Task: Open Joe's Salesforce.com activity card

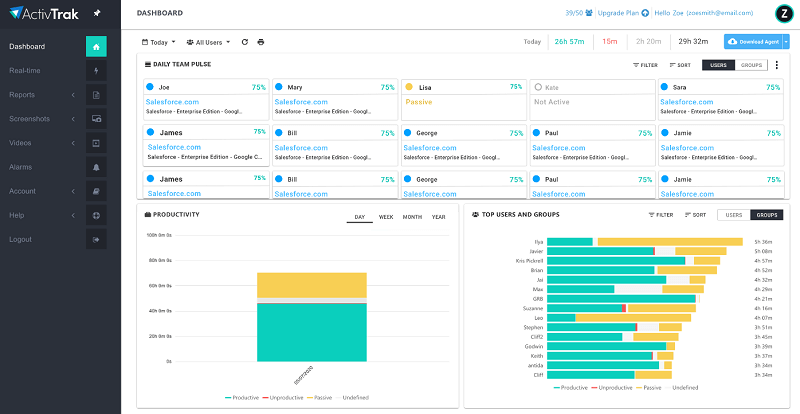Action: 206,100
